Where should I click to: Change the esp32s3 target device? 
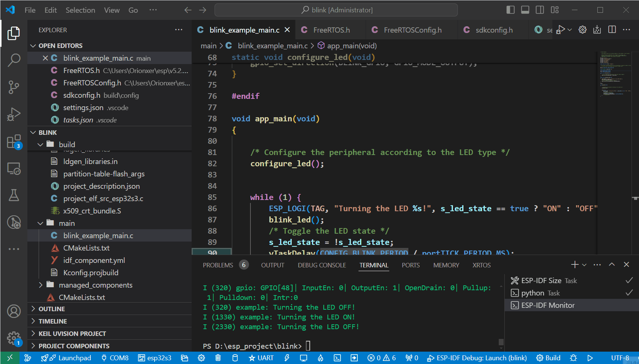(154, 358)
